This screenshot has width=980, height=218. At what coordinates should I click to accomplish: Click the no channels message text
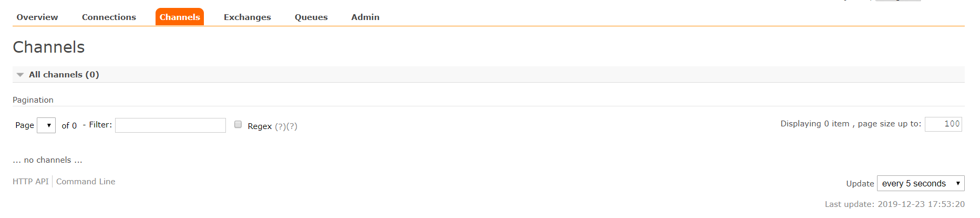point(47,160)
